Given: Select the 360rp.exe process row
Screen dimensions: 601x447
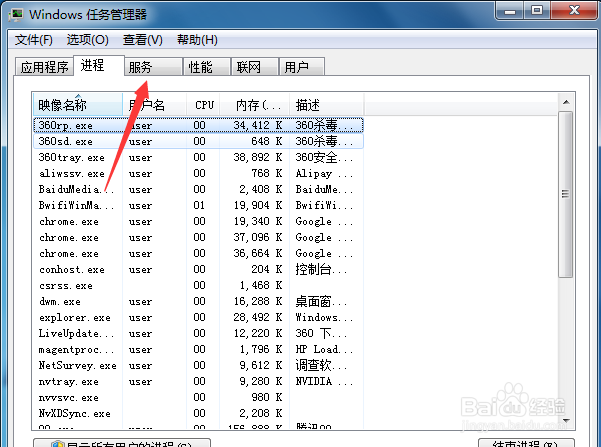Looking at the screenshot, I should pos(199,125).
